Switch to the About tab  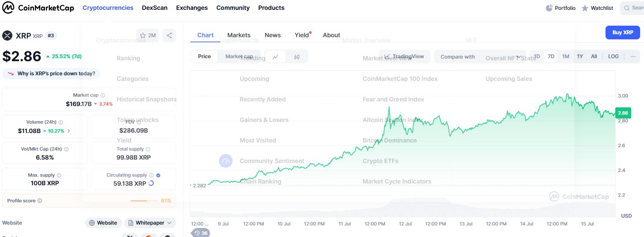tap(331, 35)
